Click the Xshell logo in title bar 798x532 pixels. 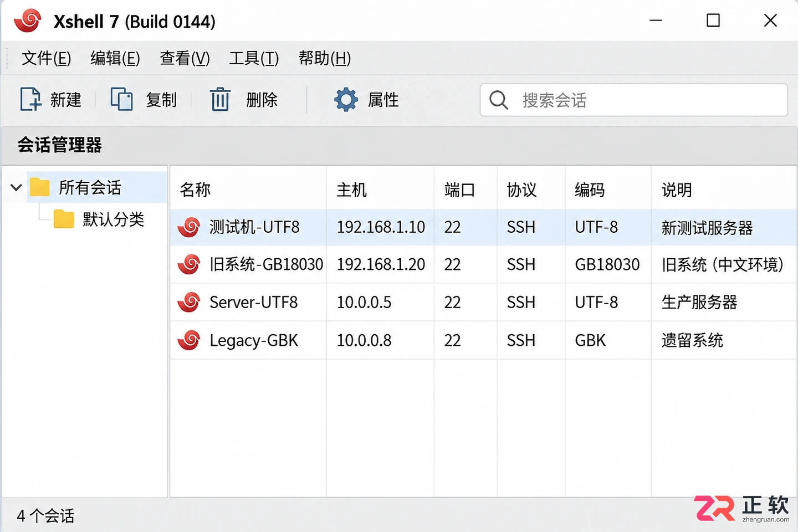[x=28, y=21]
